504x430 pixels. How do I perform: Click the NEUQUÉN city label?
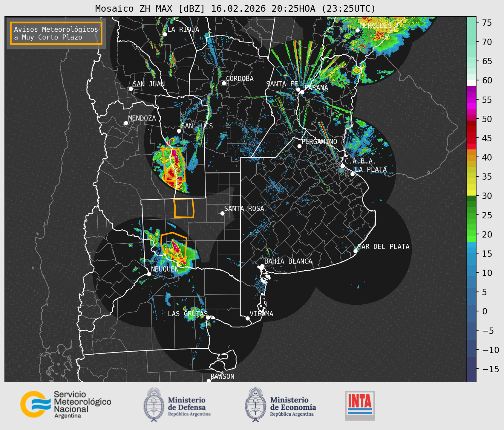coord(165,269)
